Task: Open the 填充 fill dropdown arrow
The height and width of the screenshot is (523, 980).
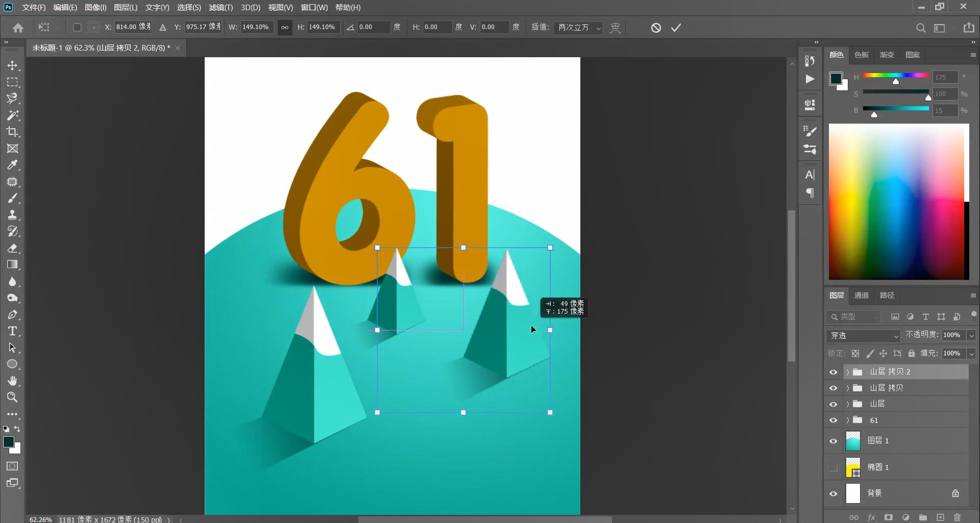Action: (971, 353)
